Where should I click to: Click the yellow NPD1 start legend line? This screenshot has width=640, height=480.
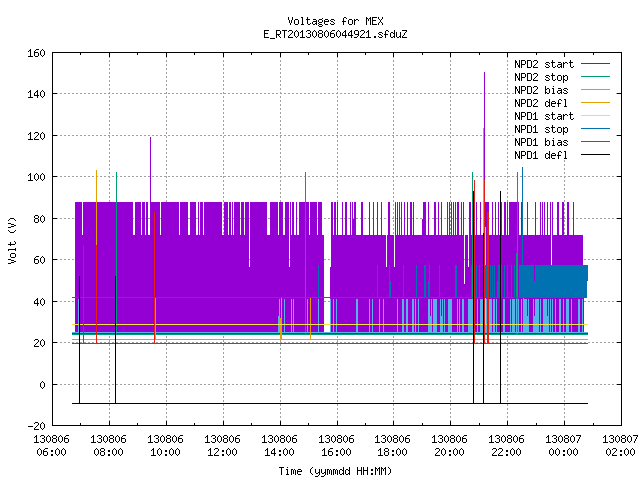[595, 116]
